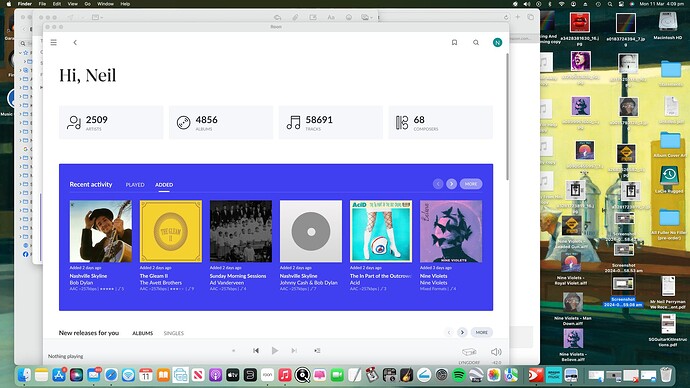Open the Wi-Fi status menu
Viewport: 690px width, 388px height.
561,4
